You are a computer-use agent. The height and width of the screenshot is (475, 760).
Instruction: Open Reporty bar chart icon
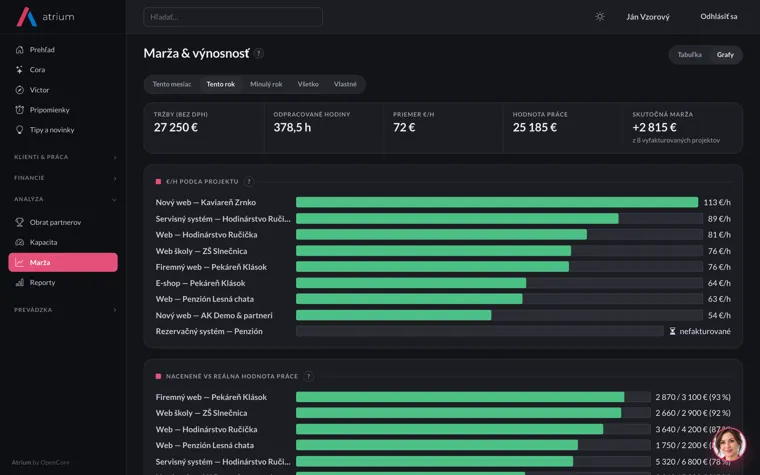click(x=19, y=283)
